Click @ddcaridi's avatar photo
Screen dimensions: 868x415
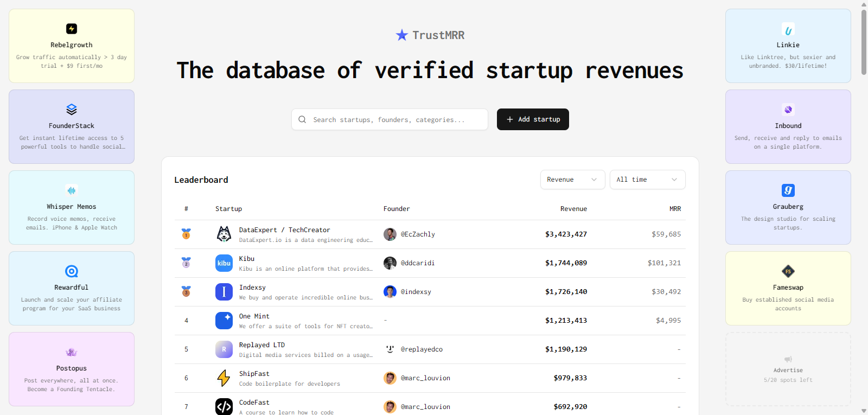(390, 263)
